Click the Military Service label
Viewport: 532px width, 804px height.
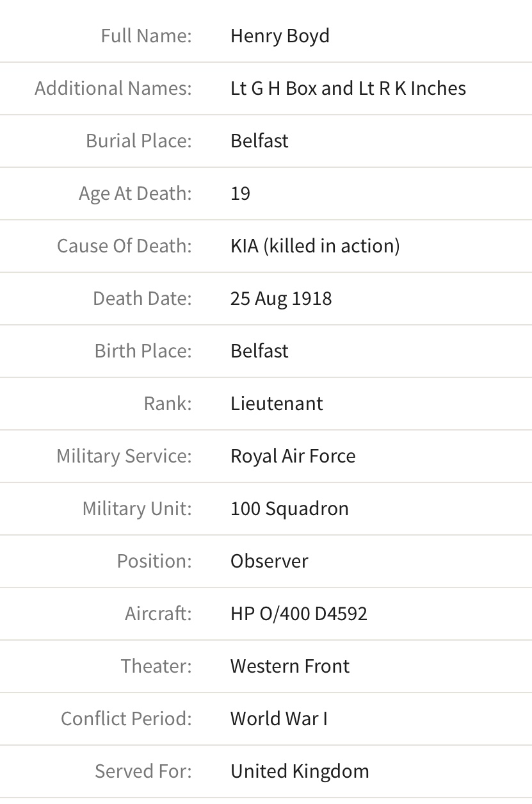124,456
